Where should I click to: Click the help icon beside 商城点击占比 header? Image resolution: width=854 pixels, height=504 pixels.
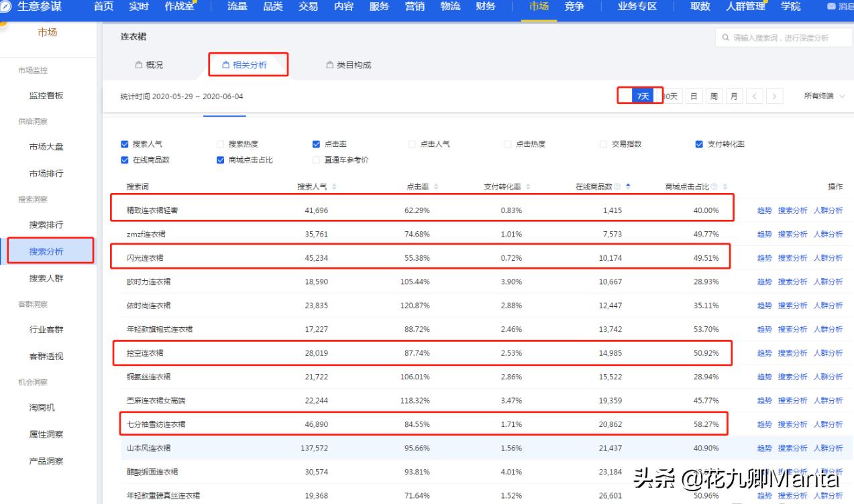click(x=714, y=187)
